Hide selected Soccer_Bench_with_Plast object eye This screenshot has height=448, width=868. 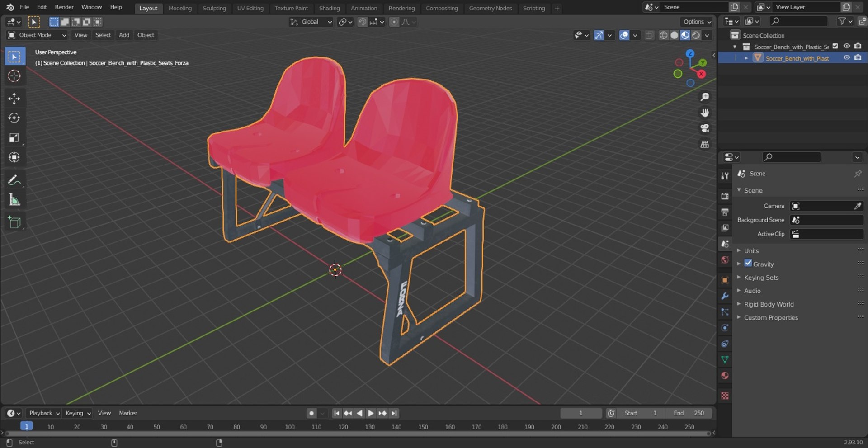(x=846, y=57)
